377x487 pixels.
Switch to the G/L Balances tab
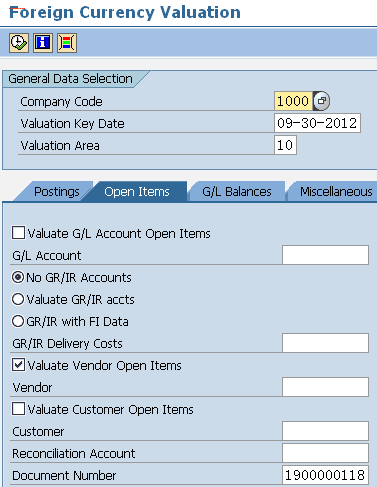point(237,192)
